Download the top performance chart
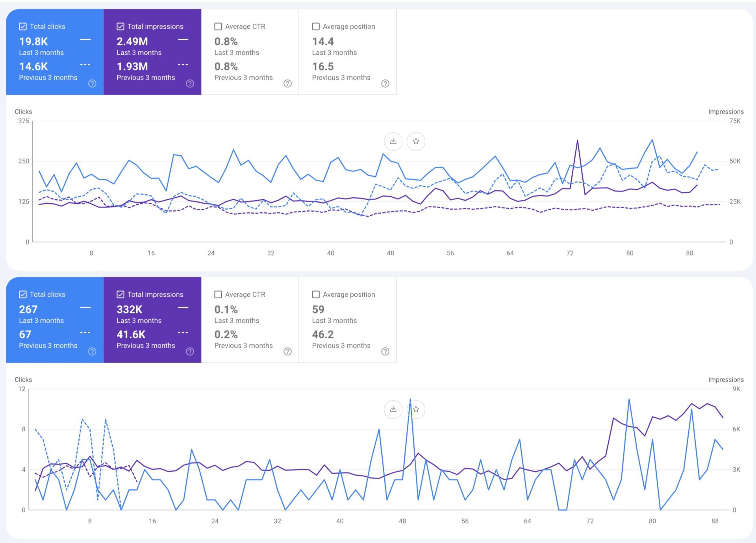756x543 pixels. (x=393, y=141)
